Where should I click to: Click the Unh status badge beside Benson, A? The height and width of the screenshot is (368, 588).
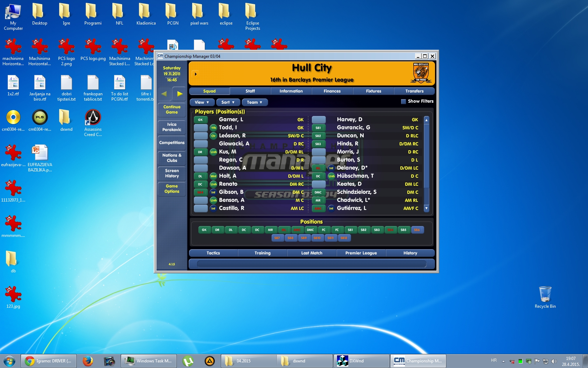pyautogui.click(x=213, y=200)
